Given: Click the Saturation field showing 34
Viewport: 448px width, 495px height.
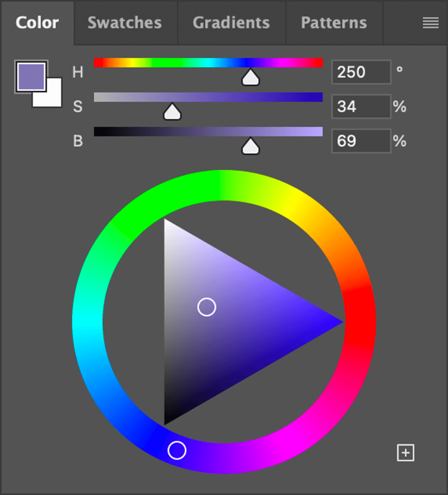Looking at the screenshot, I should pos(361,107).
